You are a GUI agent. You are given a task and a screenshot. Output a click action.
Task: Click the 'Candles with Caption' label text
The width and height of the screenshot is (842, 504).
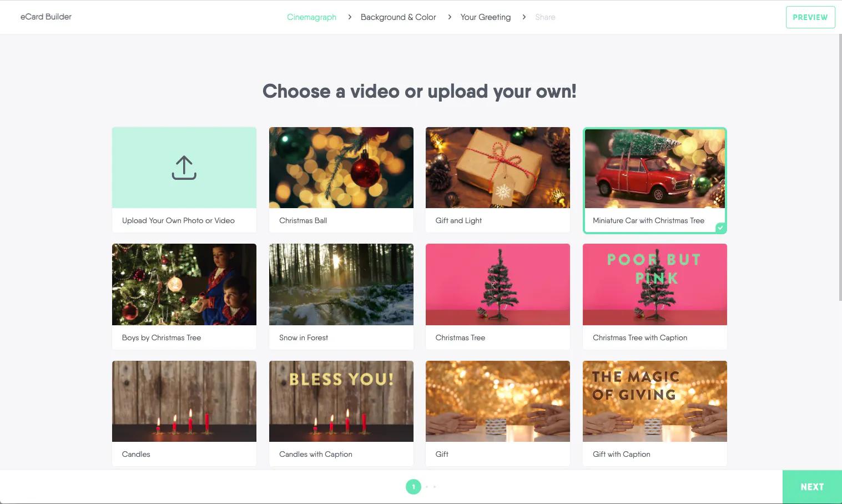pyautogui.click(x=316, y=454)
